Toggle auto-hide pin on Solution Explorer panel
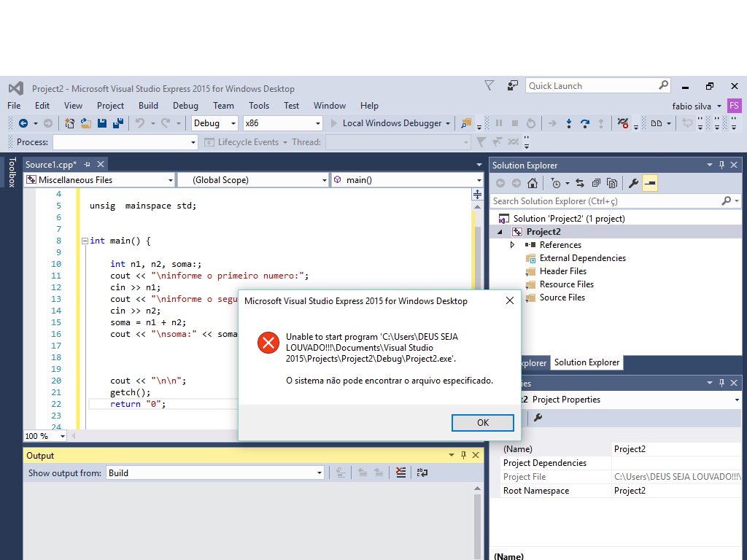 (x=721, y=165)
